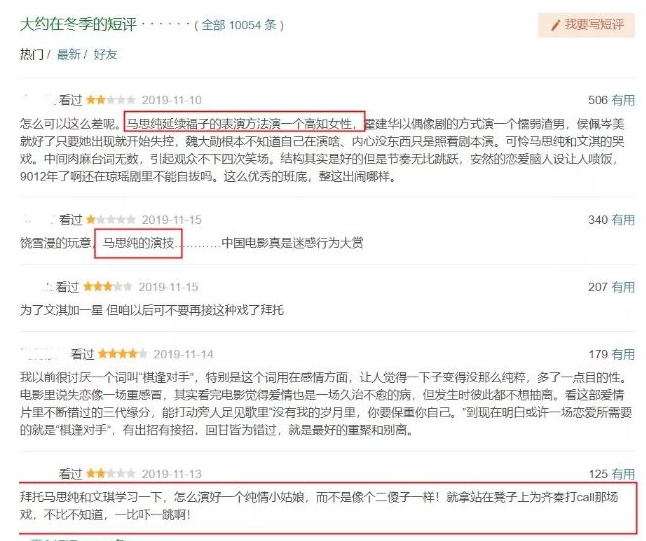Switch to the 最新 tab
Screen dimensions: 646x541
point(68,54)
